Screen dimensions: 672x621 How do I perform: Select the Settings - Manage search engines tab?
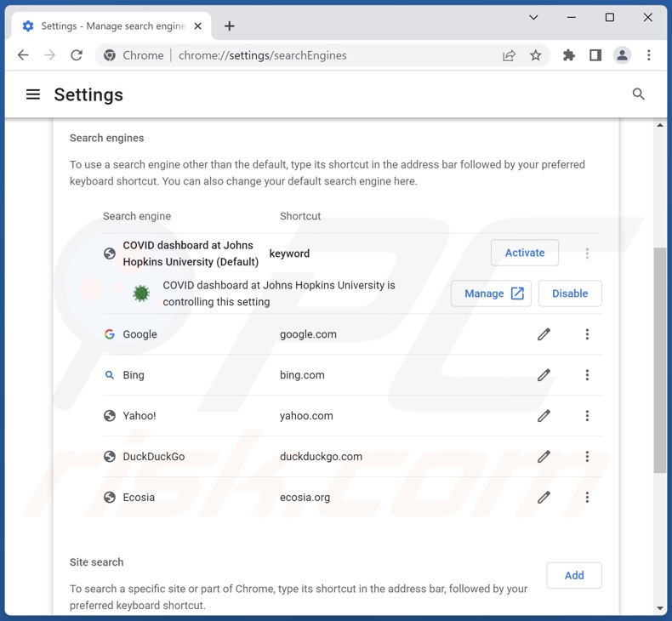pos(112,26)
